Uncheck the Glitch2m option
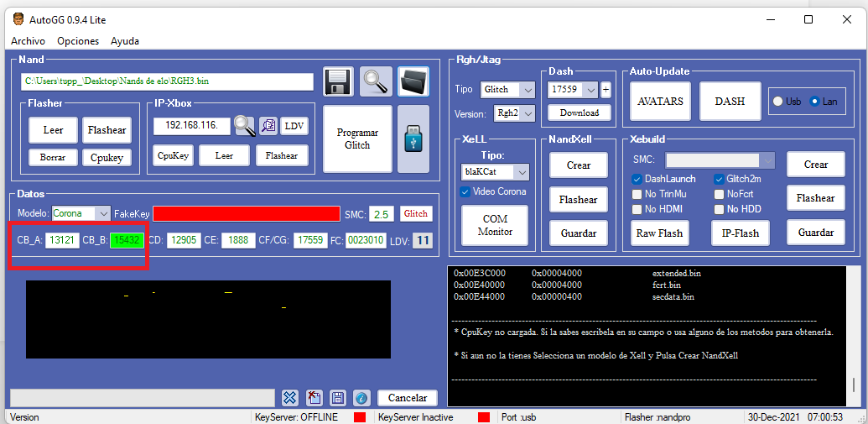The image size is (868, 424). tap(719, 179)
